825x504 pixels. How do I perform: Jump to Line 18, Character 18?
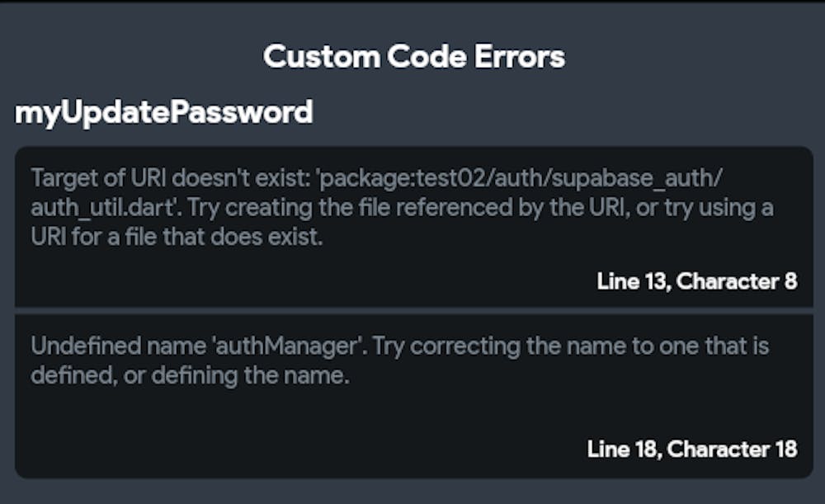[x=691, y=449]
